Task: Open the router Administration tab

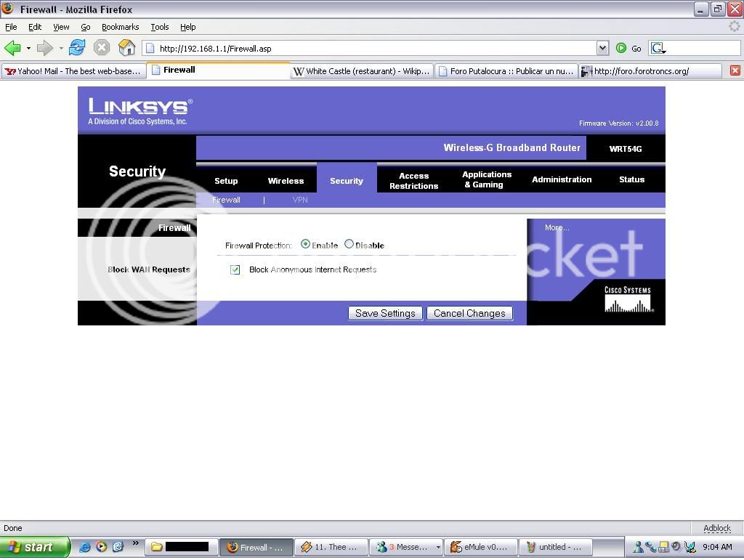Action: [562, 179]
